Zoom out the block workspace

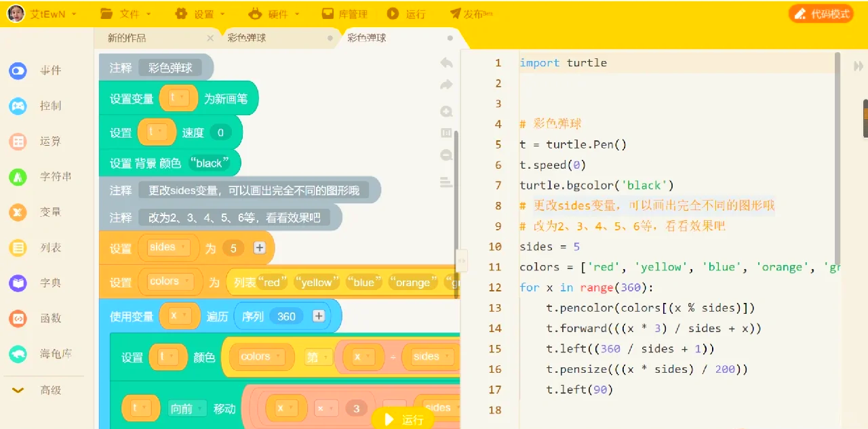click(446, 155)
